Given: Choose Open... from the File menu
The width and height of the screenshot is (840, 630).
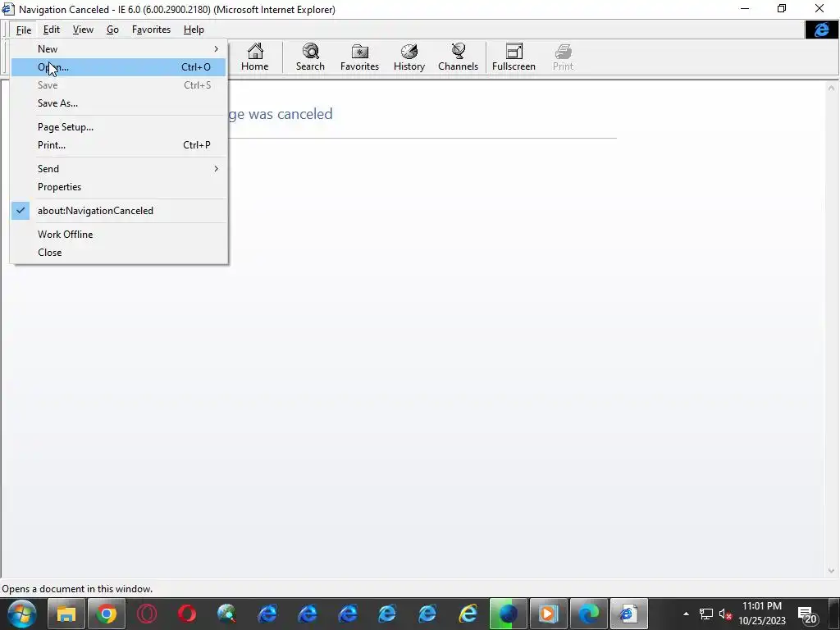Looking at the screenshot, I should click(118, 67).
